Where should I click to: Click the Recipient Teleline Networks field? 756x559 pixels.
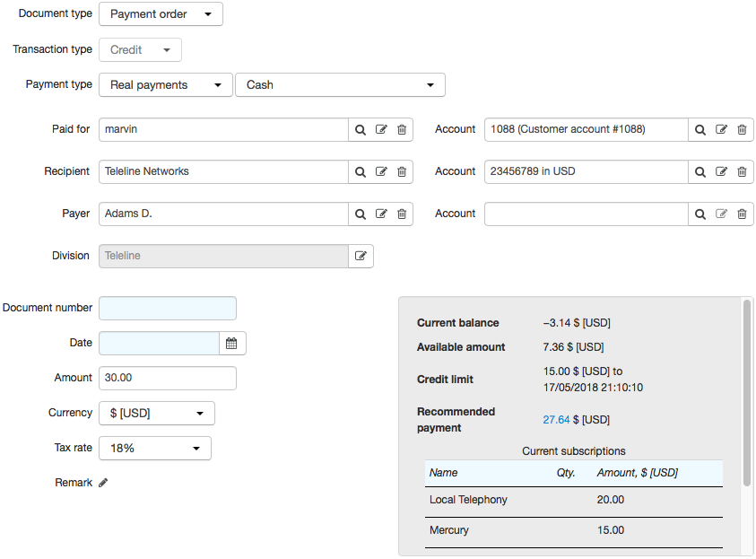[223, 171]
